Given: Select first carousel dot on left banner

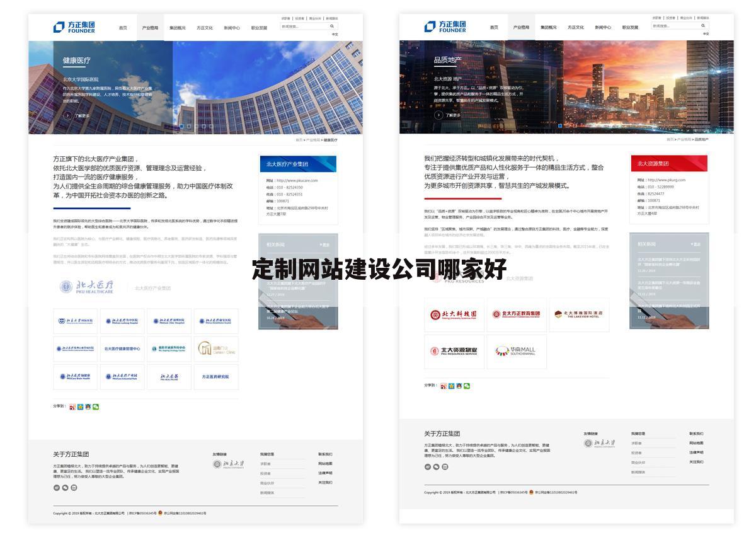Looking at the screenshot, I should [x=181, y=126].
